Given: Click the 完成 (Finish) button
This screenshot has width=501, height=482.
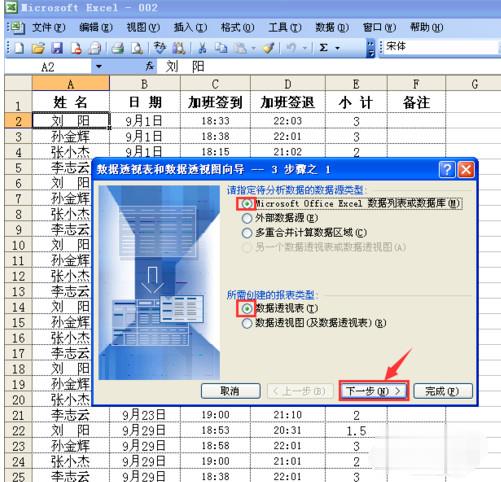Looking at the screenshot, I should 443,391.
